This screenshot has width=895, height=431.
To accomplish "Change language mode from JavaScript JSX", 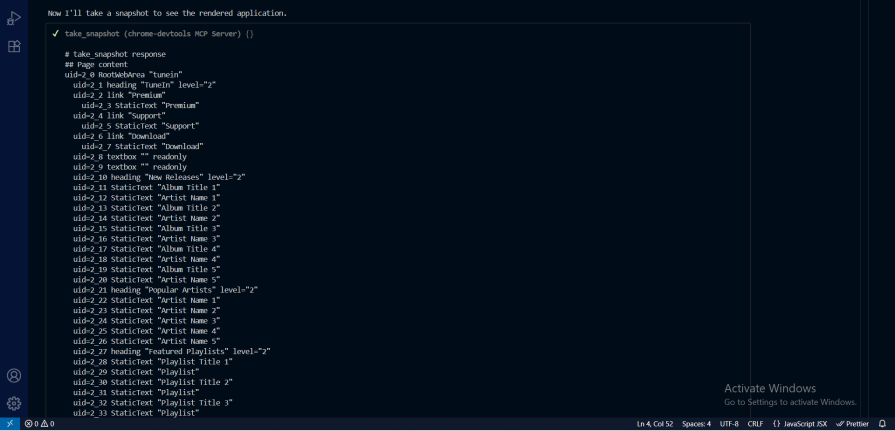I will [x=800, y=424].
